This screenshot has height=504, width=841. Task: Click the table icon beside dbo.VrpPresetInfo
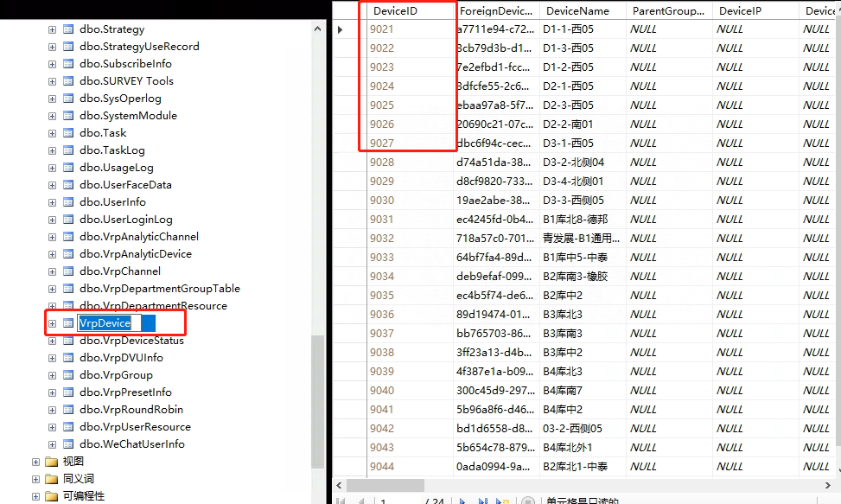click(x=68, y=392)
